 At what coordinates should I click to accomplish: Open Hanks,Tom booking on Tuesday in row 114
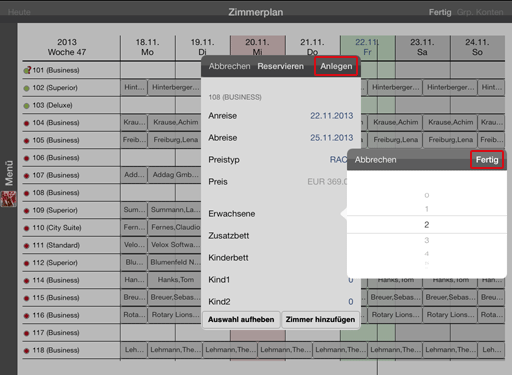pos(175,280)
